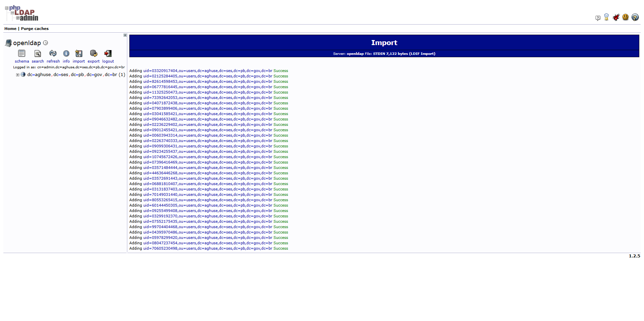Open entry uid=09234255437 link

pos(208,151)
